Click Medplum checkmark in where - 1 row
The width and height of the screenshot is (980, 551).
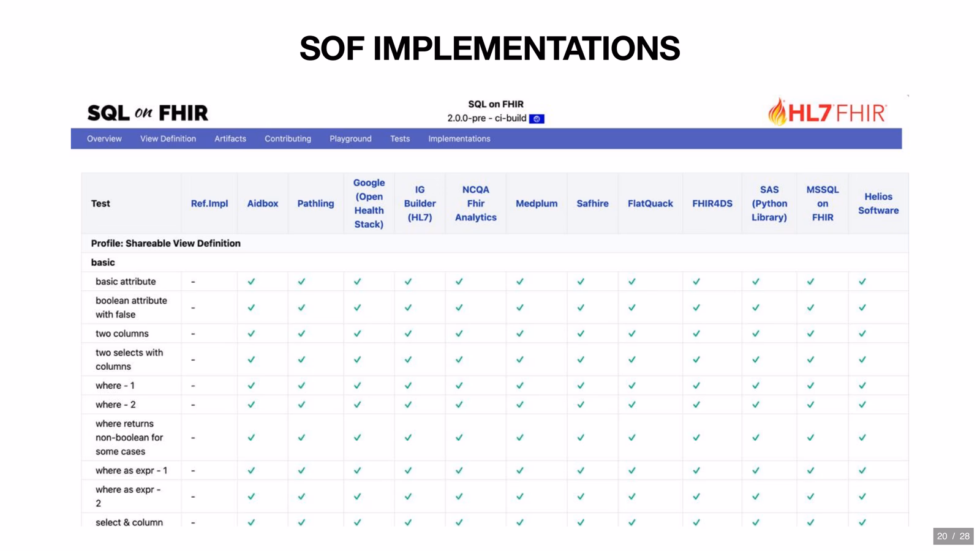click(x=519, y=386)
